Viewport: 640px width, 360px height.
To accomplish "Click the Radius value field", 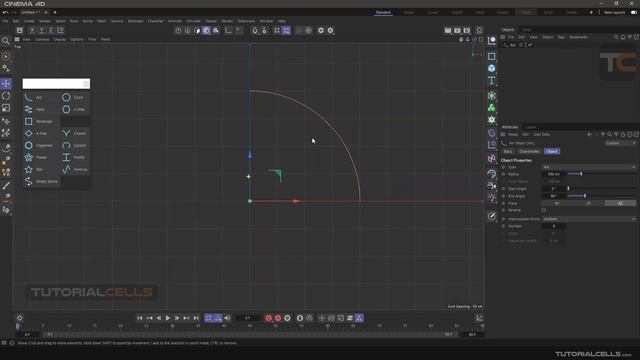I will pyautogui.click(x=554, y=174).
